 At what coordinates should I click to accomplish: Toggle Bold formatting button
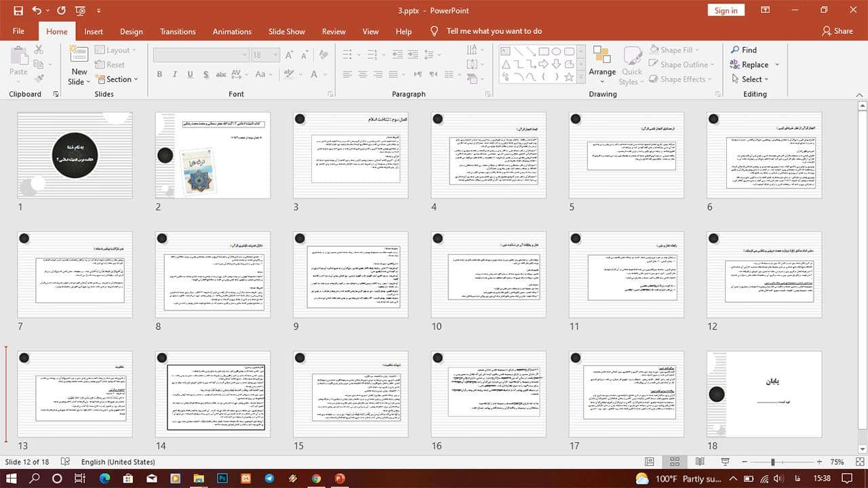pyautogui.click(x=160, y=75)
